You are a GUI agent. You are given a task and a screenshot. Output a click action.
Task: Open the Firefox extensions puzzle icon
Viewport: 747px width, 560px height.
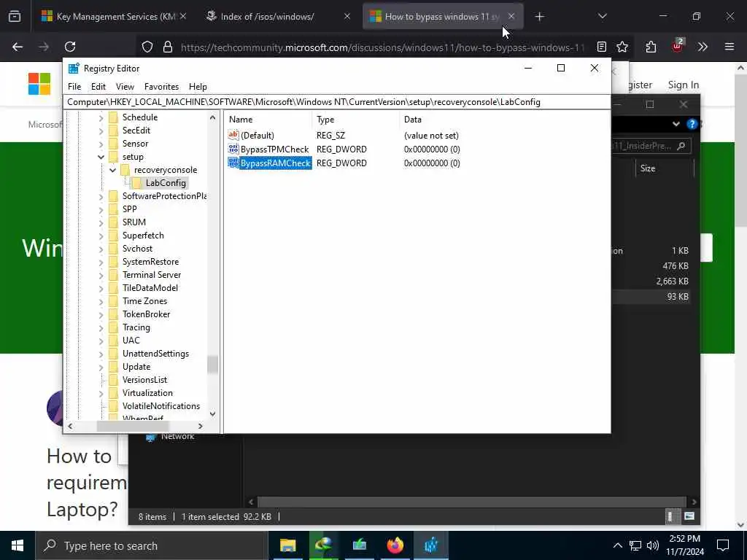[x=651, y=47]
